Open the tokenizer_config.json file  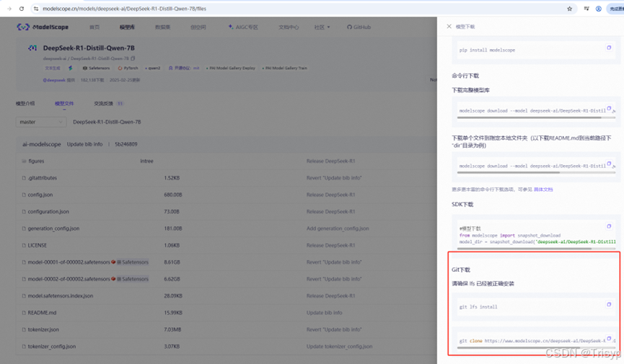pyautogui.click(x=52, y=347)
